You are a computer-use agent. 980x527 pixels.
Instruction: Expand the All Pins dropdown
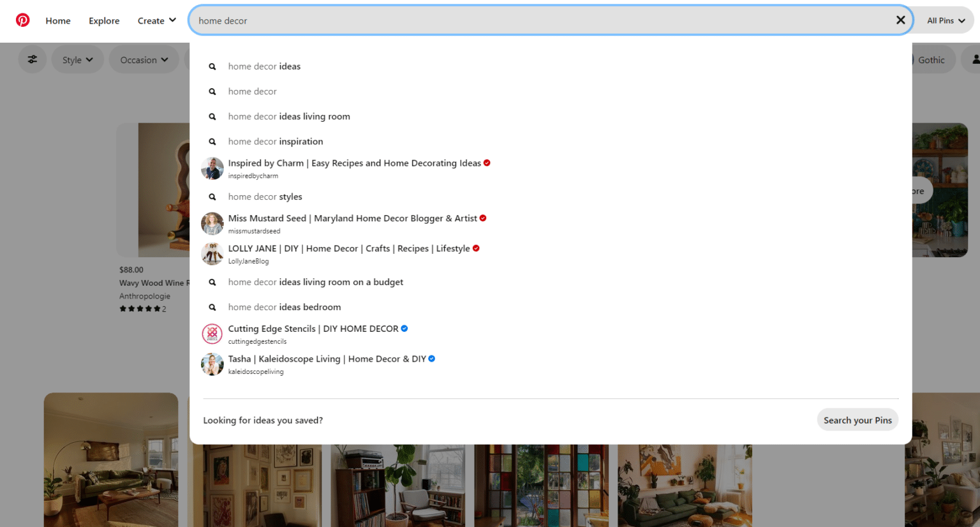coord(944,20)
